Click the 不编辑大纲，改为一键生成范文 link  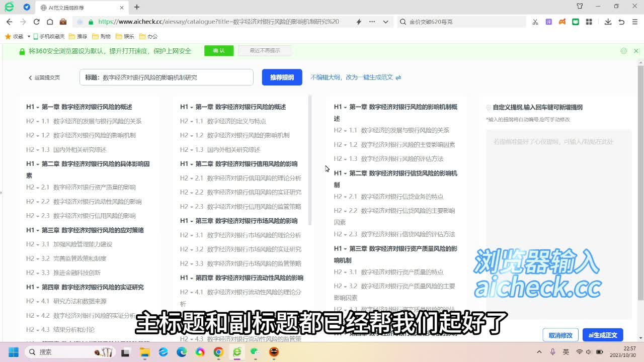click(355, 77)
